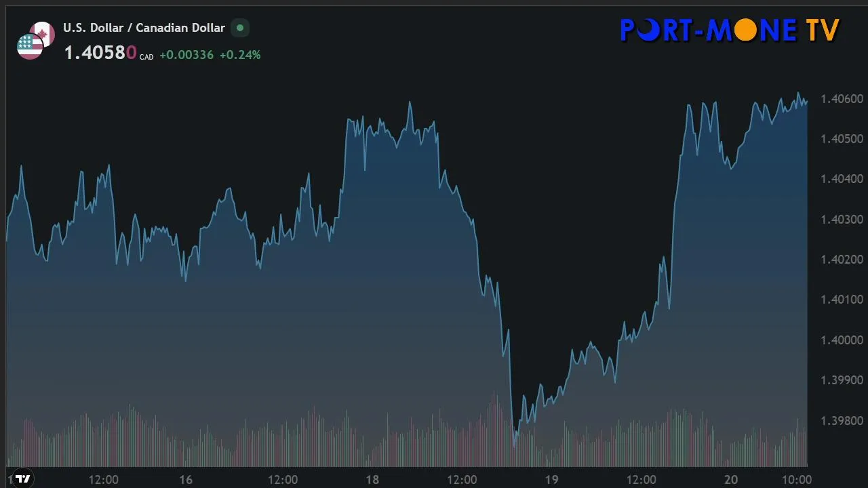Click the 20 date label on time axis
Image resolution: width=868 pixels, height=488 pixels.
[731, 480]
